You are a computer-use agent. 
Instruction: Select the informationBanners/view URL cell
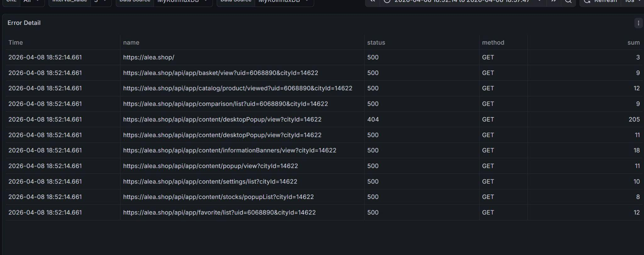(x=230, y=150)
